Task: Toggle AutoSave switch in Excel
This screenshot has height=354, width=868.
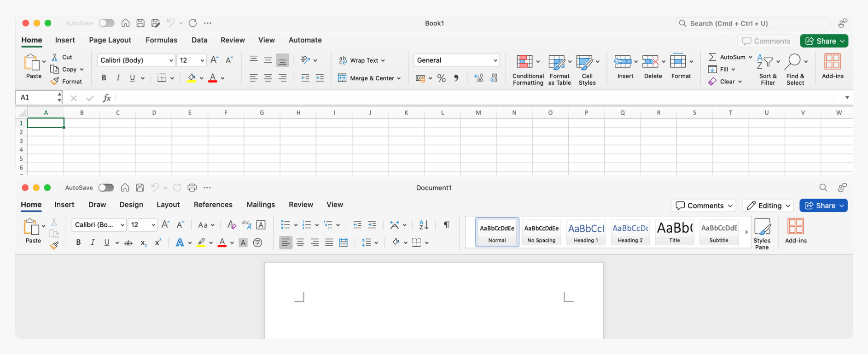Action: pos(106,23)
